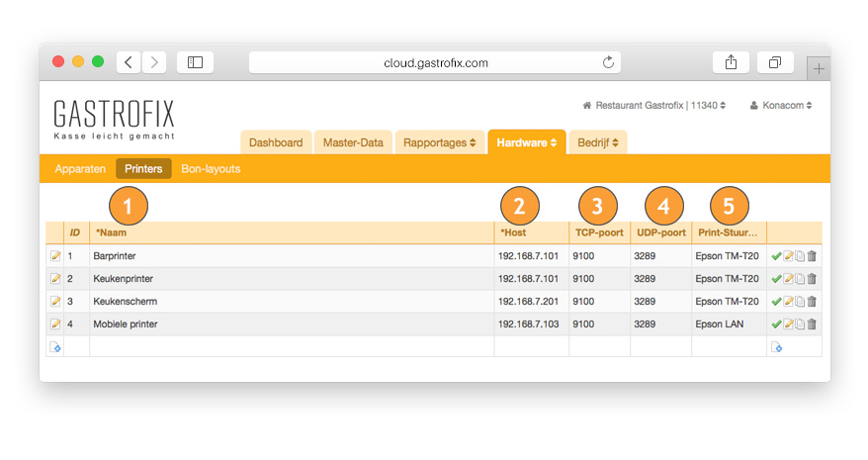The image size is (868, 460).
Task: Delete the Mobiele printer row via trash icon
Action: click(812, 324)
